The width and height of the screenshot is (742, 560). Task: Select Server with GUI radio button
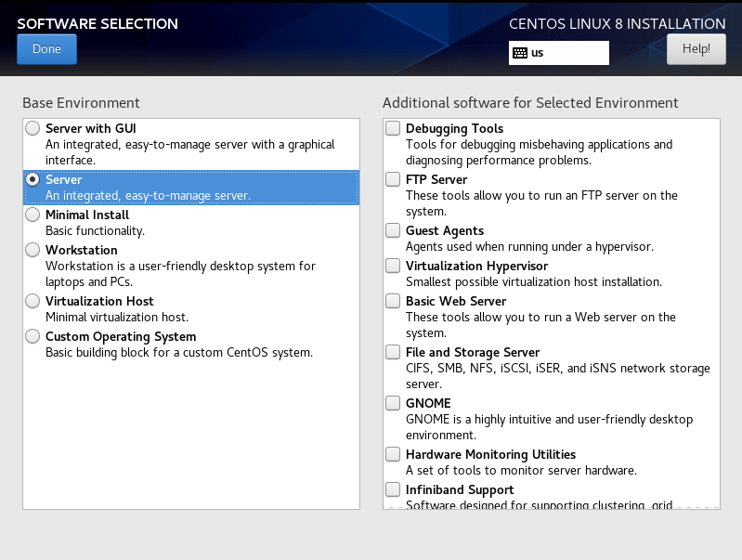(x=33, y=128)
